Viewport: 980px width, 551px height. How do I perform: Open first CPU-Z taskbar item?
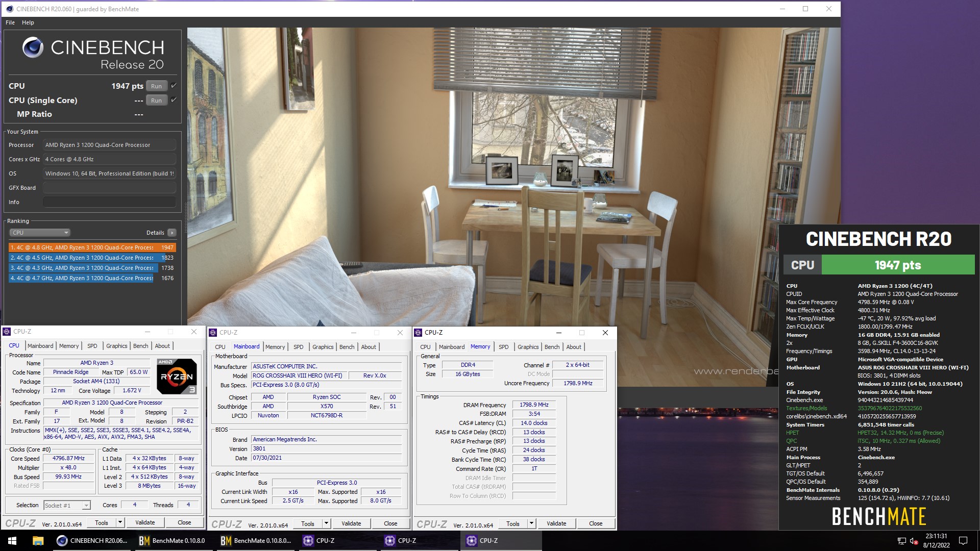point(337,541)
